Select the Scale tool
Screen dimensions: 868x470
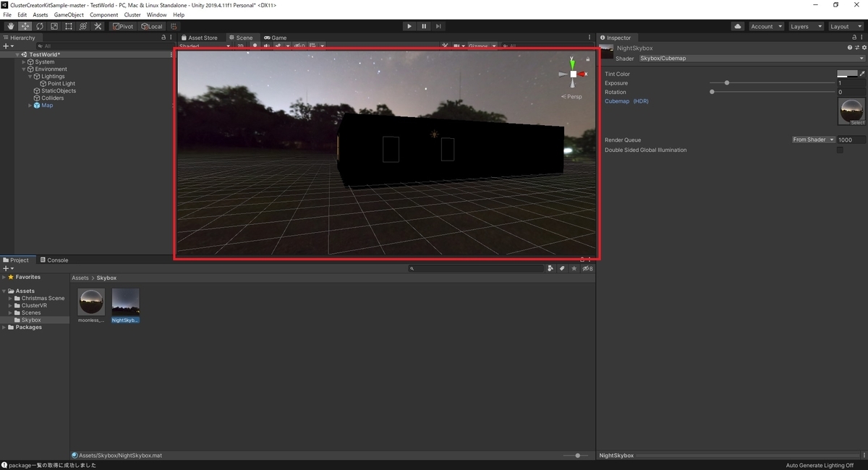tap(54, 27)
